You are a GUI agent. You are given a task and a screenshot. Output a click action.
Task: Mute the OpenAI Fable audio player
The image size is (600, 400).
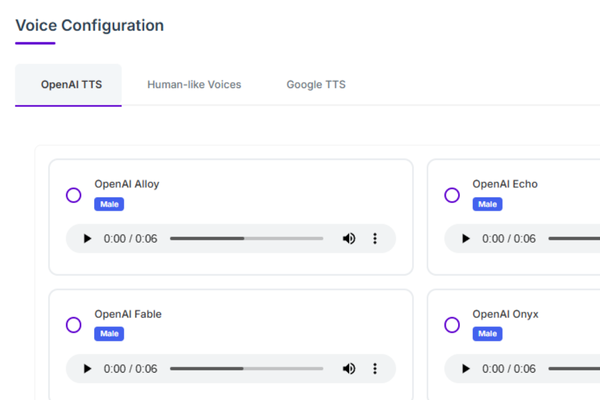[x=349, y=369]
